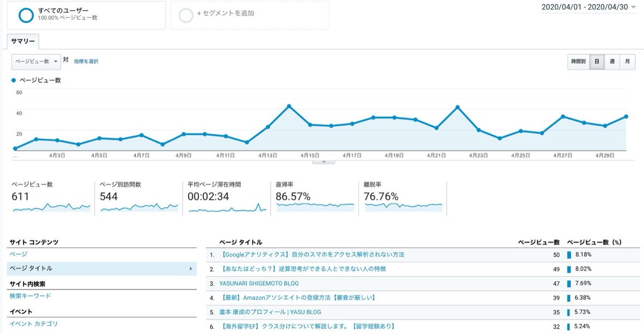
Task: Click the peak data point on 4月22日
Action: coord(457,107)
